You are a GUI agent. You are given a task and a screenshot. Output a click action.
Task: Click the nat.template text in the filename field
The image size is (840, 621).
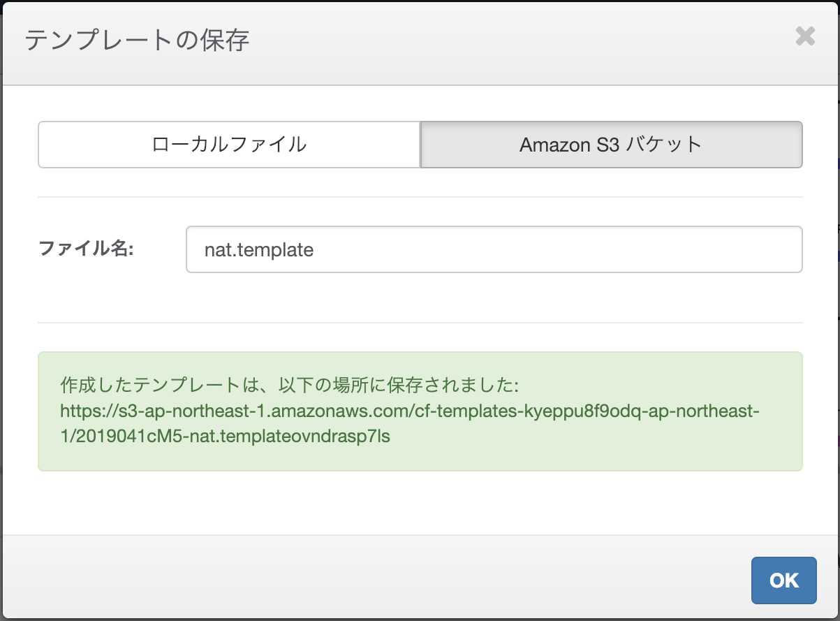point(259,249)
